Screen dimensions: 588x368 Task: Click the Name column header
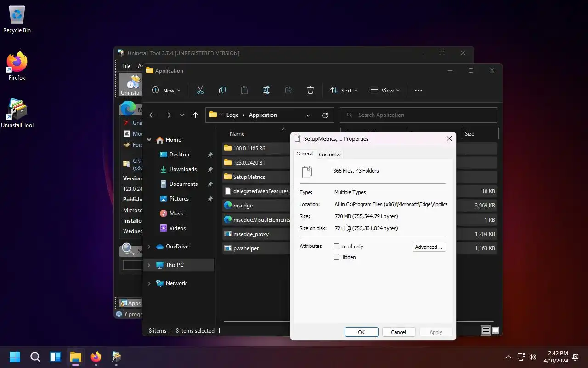237,134
